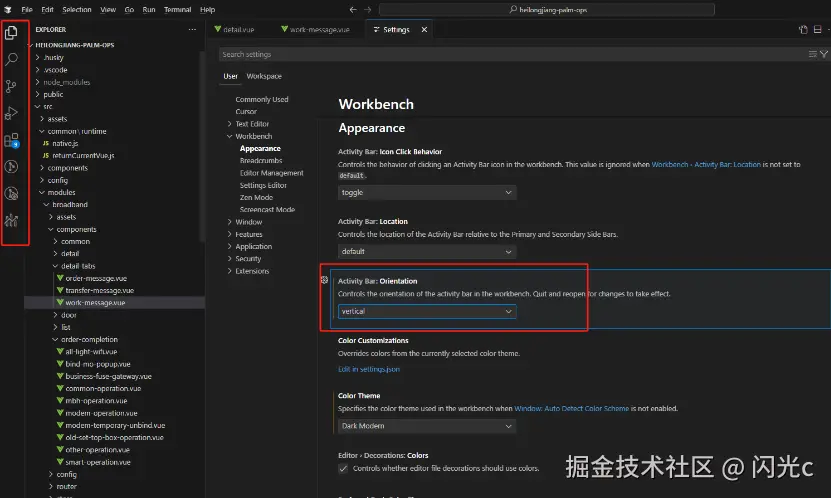Open the View menu
The height and width of the screenshot is (498, 831).
(108, 10)
